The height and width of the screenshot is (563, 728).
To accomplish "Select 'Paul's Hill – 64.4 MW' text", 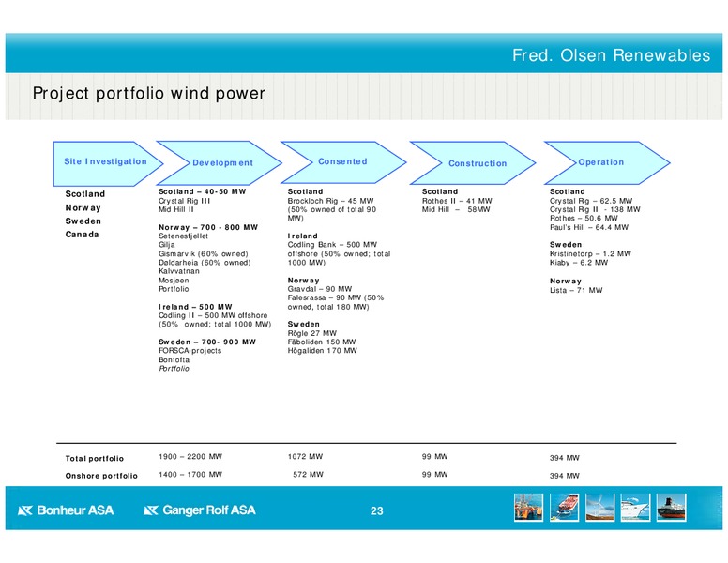I will point(589,227).
